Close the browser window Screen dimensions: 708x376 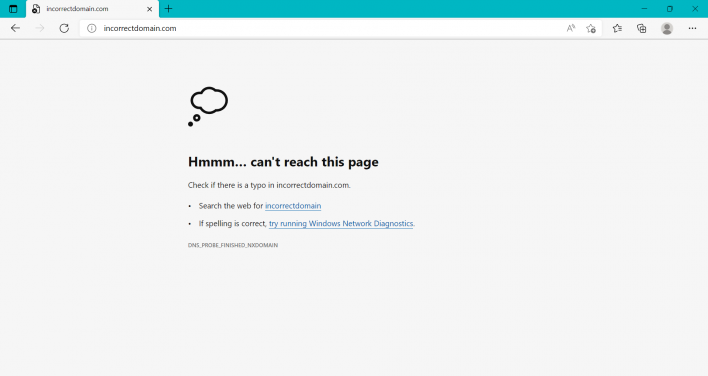(x=695, y=9)
